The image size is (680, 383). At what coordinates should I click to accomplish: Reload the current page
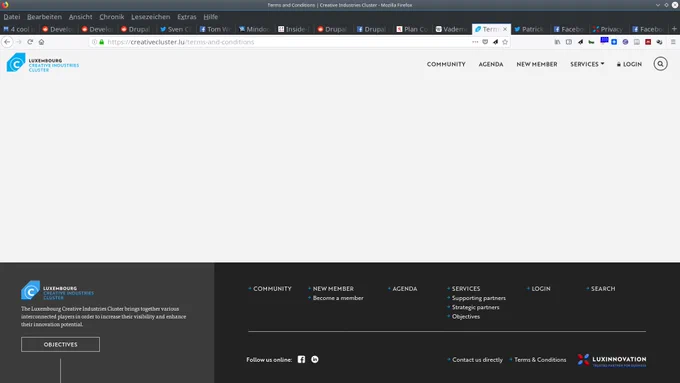click(x=30, y=42)
